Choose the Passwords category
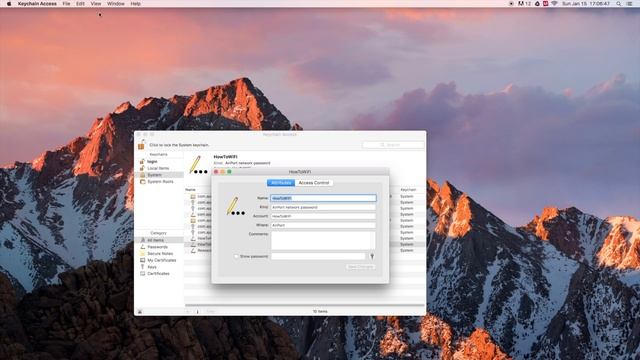This screenshot has height=360, width=640. (x=159, y=247)
